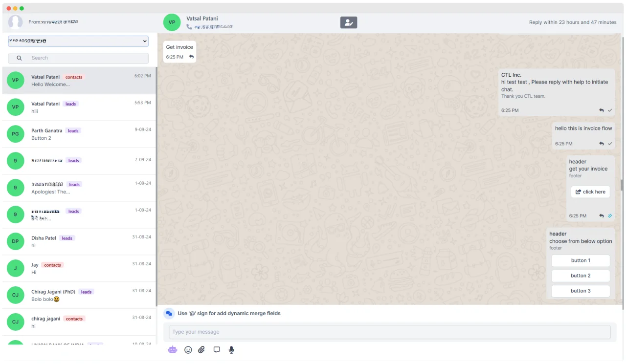Click the chat list scrollbar
The width and height of the screenshot is (626, 364).
click(x=156, y=186)
